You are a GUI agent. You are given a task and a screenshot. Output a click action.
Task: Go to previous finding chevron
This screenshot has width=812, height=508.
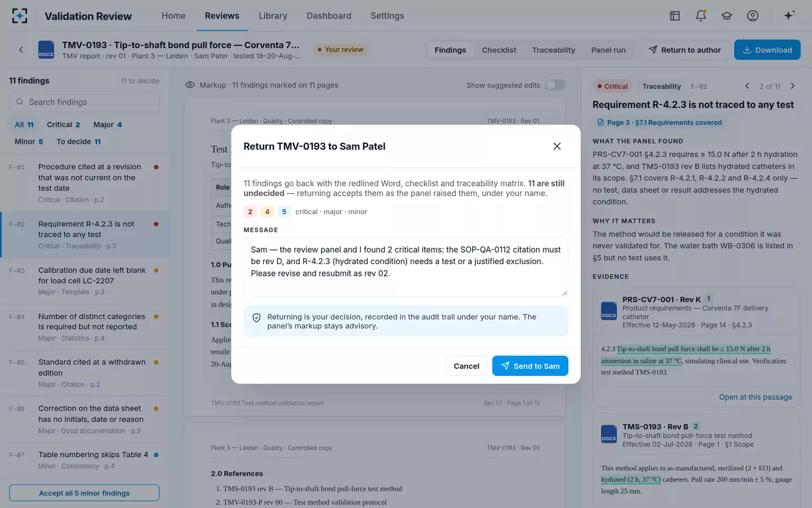pos(747,86)
